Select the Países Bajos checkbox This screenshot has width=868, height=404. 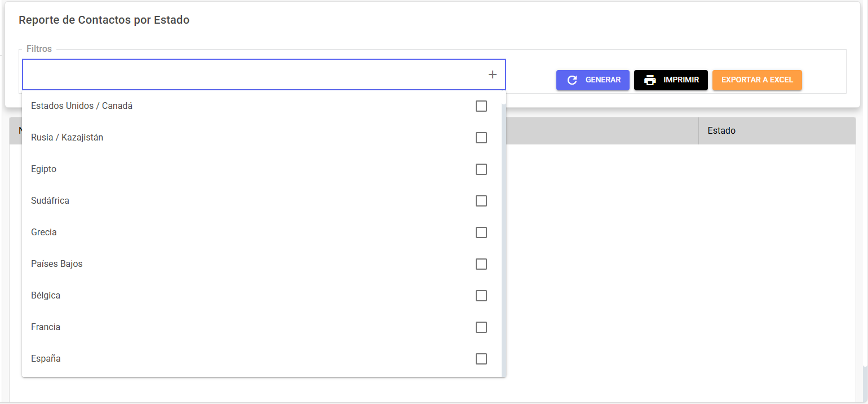pos(481,264)
